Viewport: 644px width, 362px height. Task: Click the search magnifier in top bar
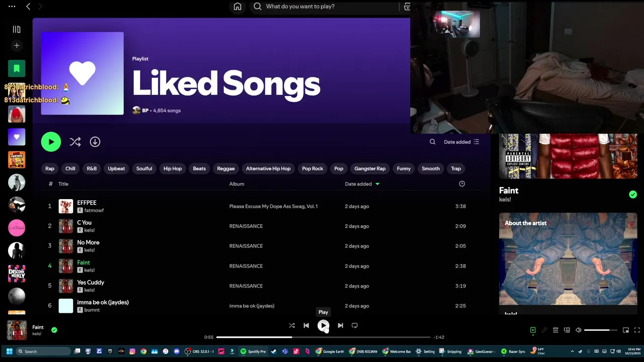tap(258, 7)
